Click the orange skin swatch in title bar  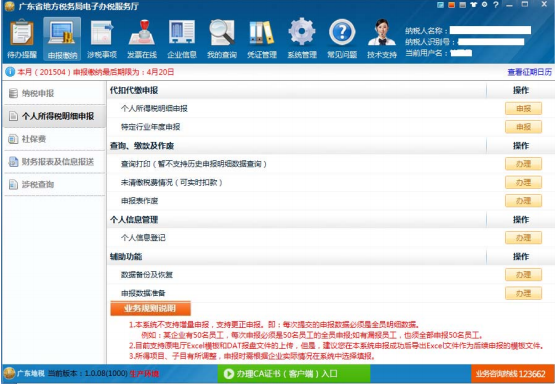point(452,5)
